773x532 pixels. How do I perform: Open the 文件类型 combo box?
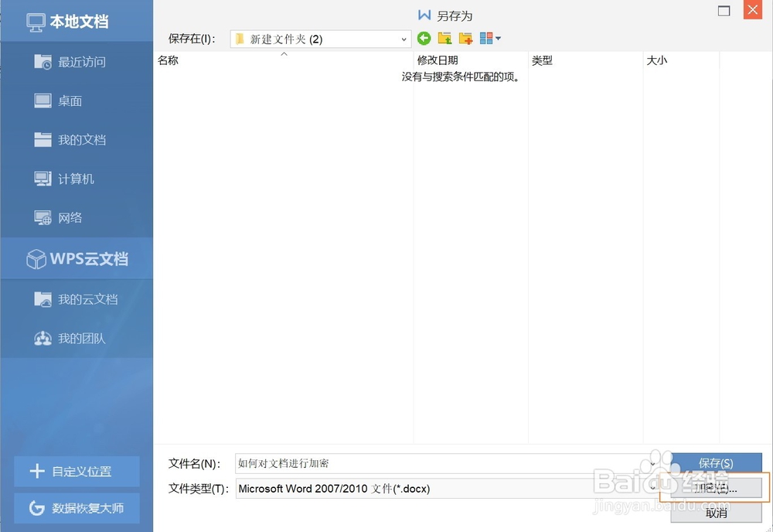[x=447, y=489]
